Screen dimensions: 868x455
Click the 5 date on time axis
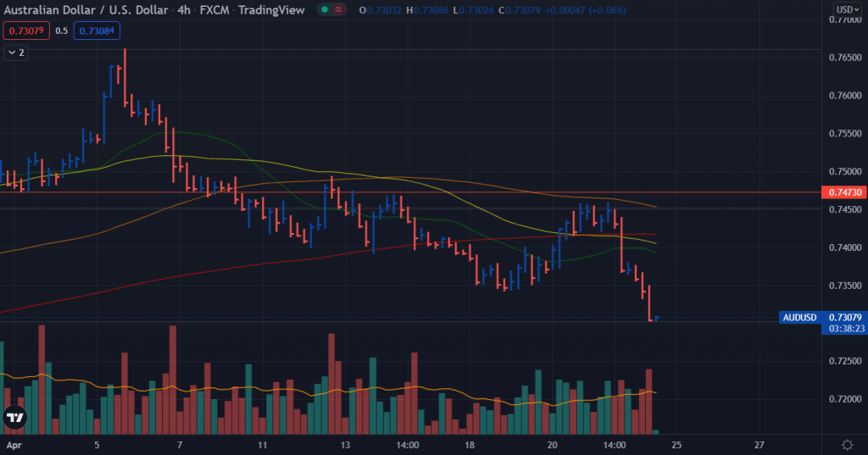pyautogui.click(x=97, y=445)
